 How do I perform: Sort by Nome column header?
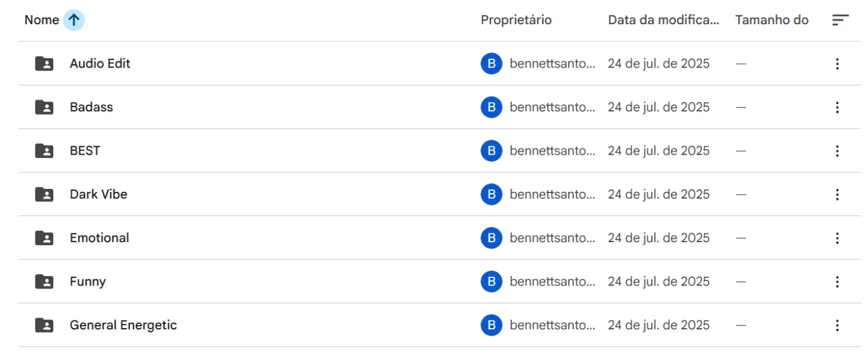(42, 20)
